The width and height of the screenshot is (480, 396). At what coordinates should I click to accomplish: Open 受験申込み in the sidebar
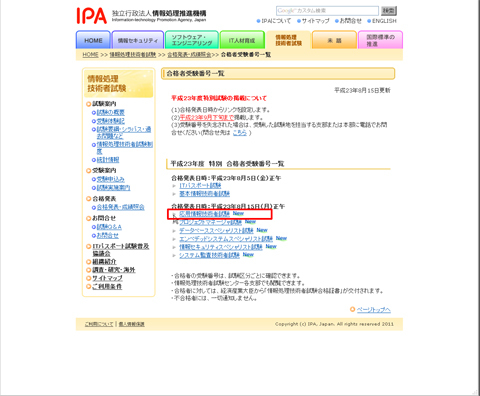(x=111, y=179)
